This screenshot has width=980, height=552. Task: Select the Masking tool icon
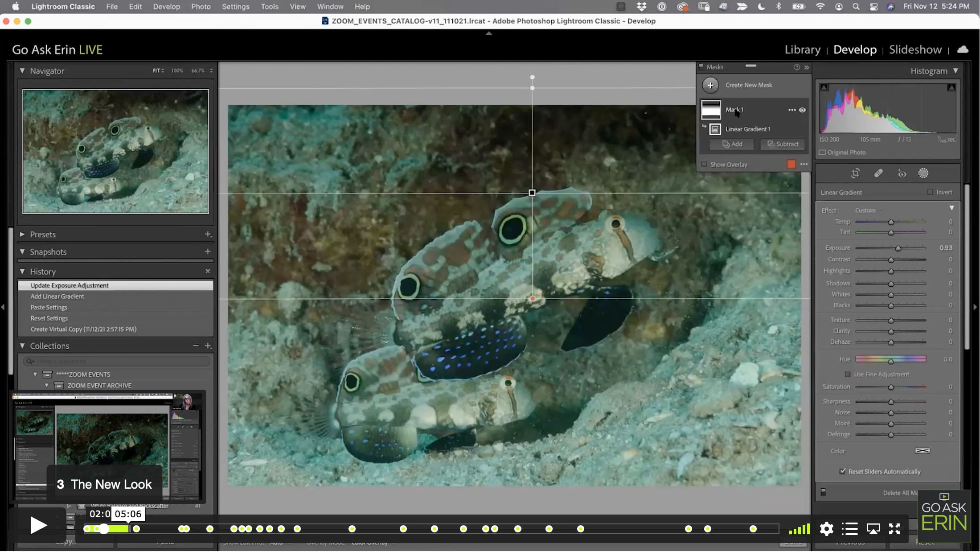923,173
